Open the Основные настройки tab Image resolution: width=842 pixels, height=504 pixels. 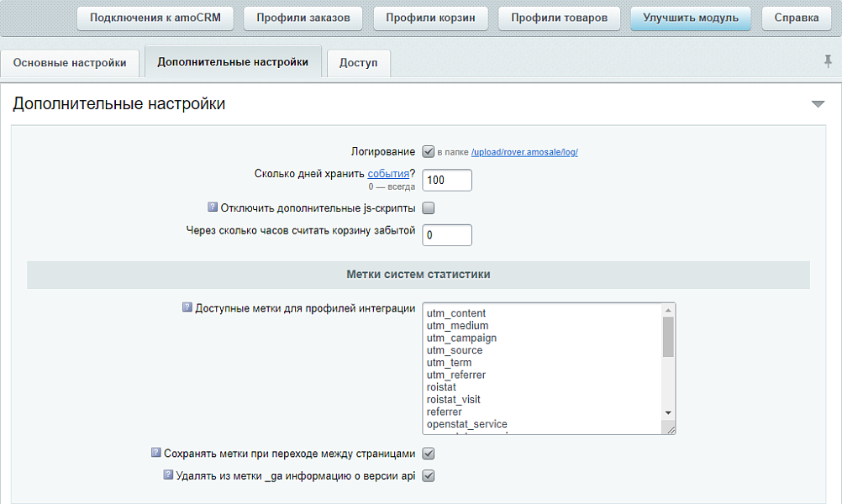71,62
